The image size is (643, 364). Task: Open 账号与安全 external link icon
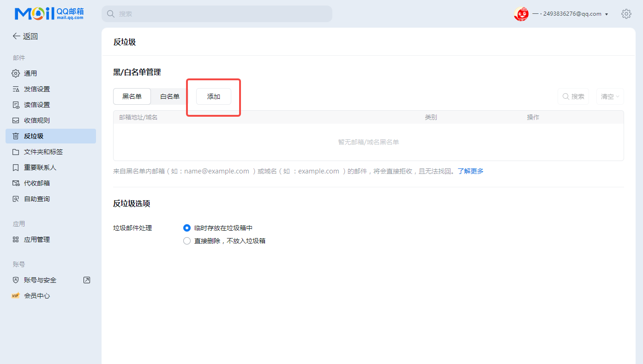86,280
